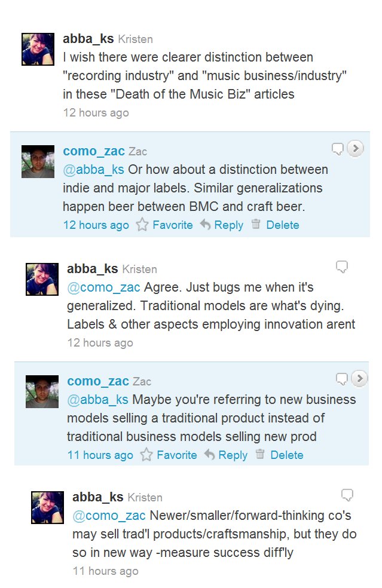Open conversation bubble on Kristen's 'Agree' tweet

[x=342, y=267]
